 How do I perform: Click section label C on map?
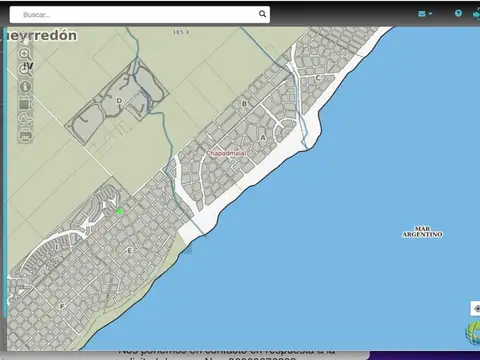(x=317, y=78)
